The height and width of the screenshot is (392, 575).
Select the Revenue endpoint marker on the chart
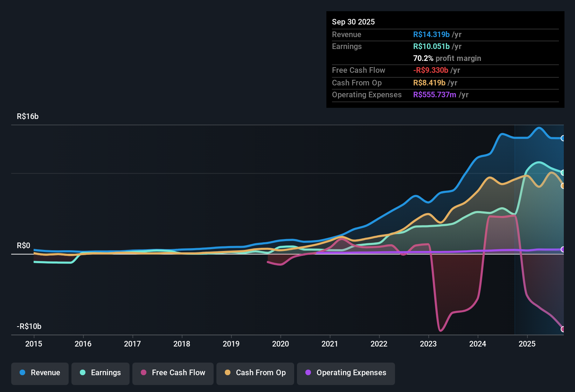pos(563,139)
